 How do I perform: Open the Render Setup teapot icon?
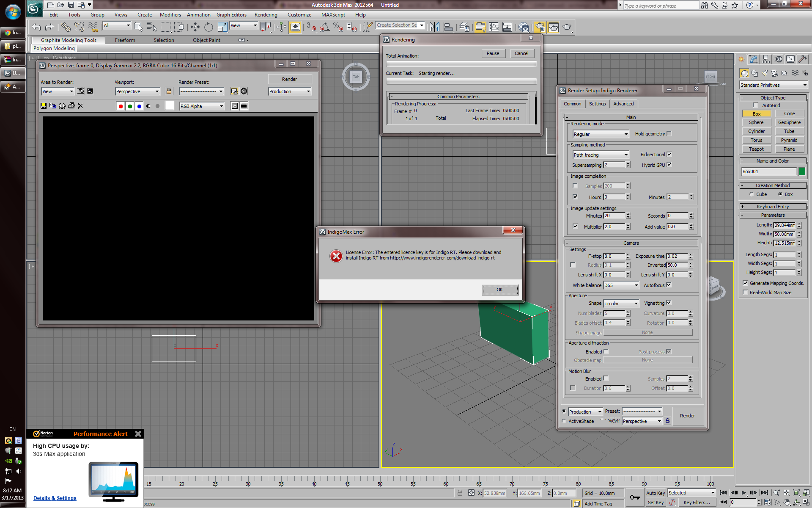pyautogui.click(x=540, y=27)
